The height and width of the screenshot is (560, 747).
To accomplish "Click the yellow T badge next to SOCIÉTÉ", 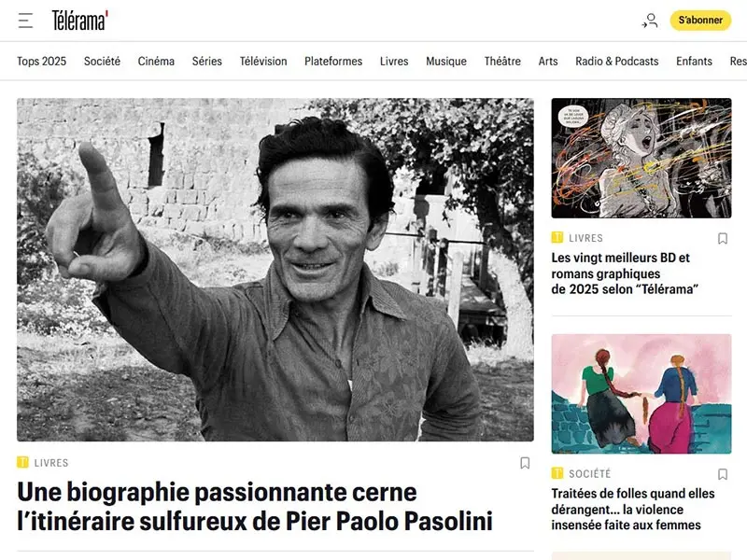I will [557, 473].
